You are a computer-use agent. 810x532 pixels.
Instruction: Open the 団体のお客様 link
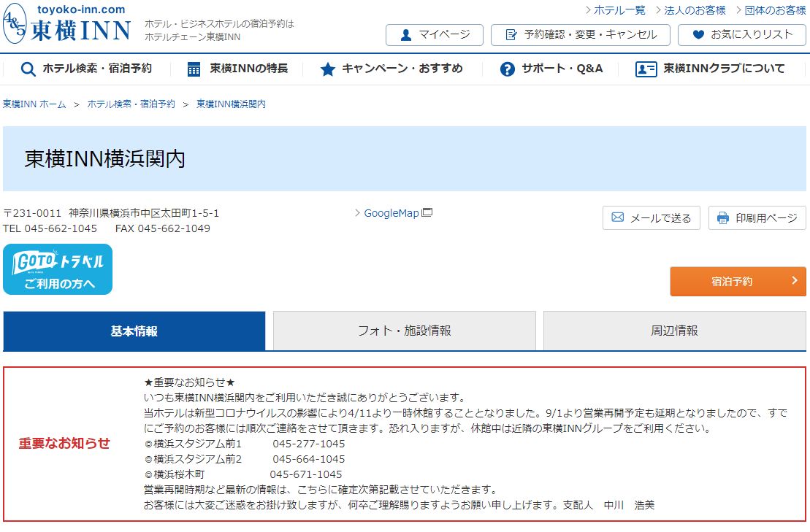pos(775,10)
